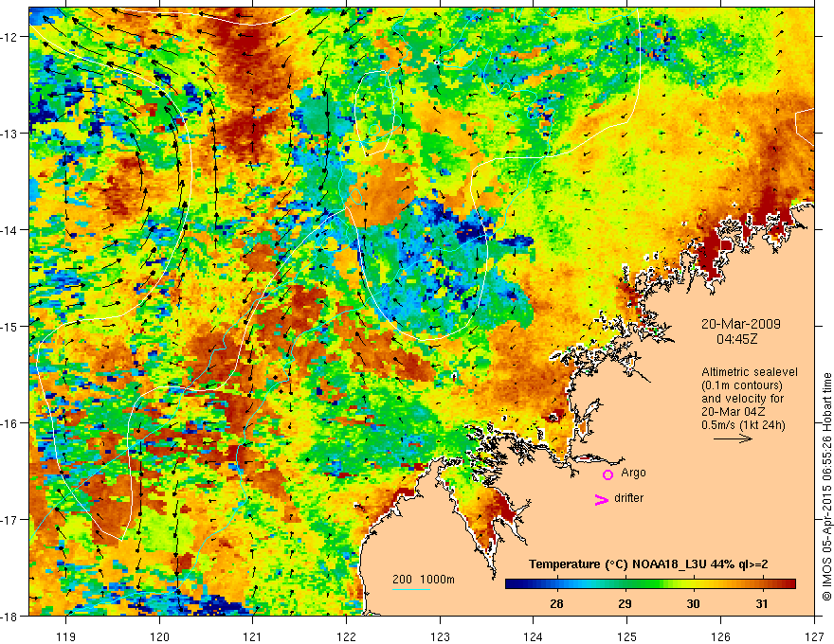Click the '-17' latitude axis label
Screen dimensions: 834x644
[10, 520]
